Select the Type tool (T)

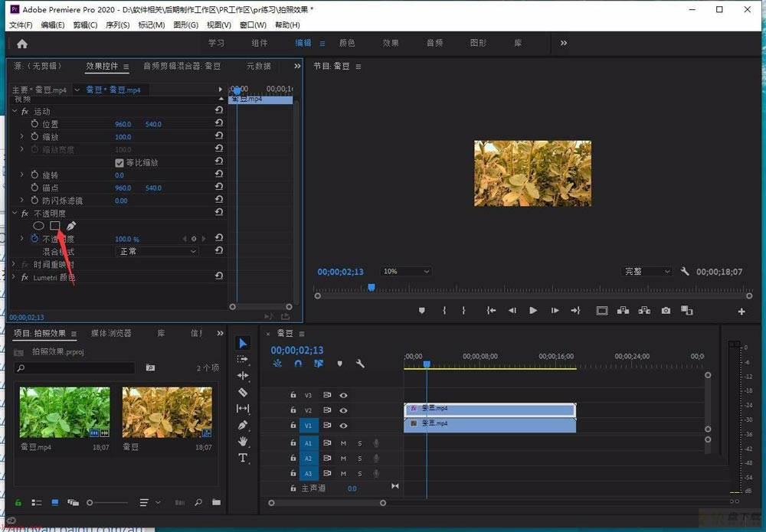[x=243, y=458]
